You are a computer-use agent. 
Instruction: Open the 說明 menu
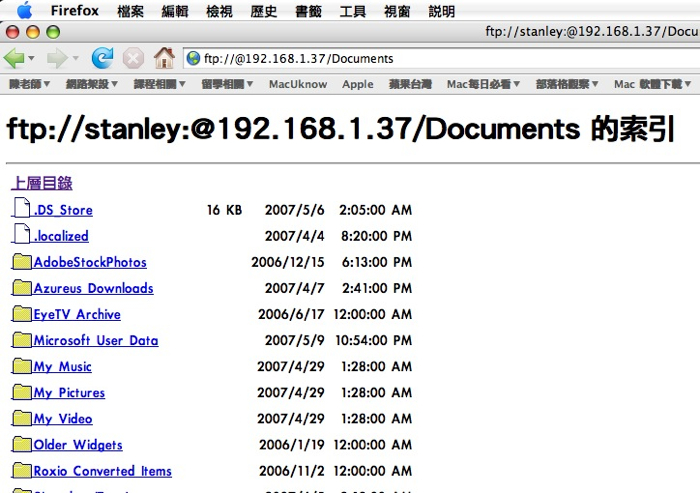click(x=442, y=11)
